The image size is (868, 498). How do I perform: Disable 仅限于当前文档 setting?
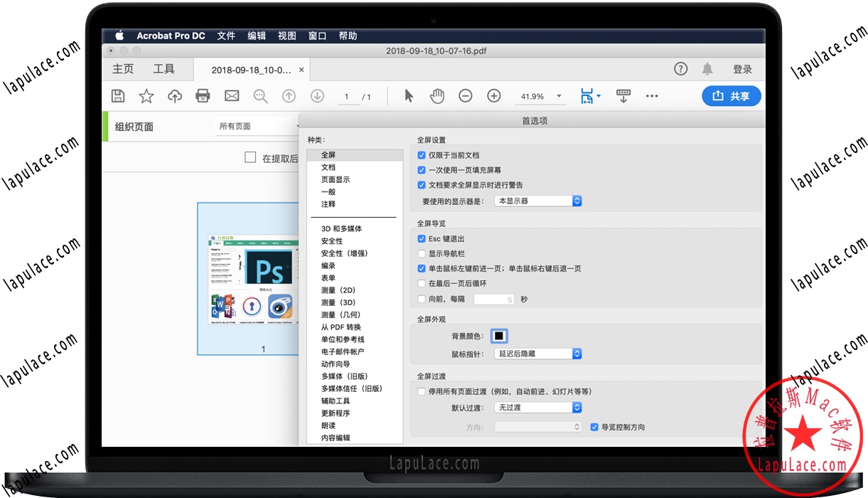pyautogui.click(x=422, y=154)
